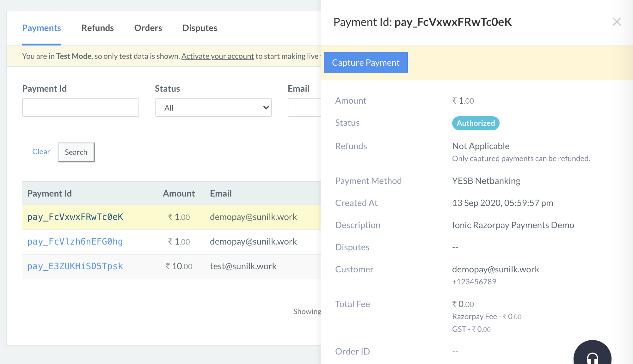
Task: Click the Refunds not applicable icon
Action: point(481,146)
